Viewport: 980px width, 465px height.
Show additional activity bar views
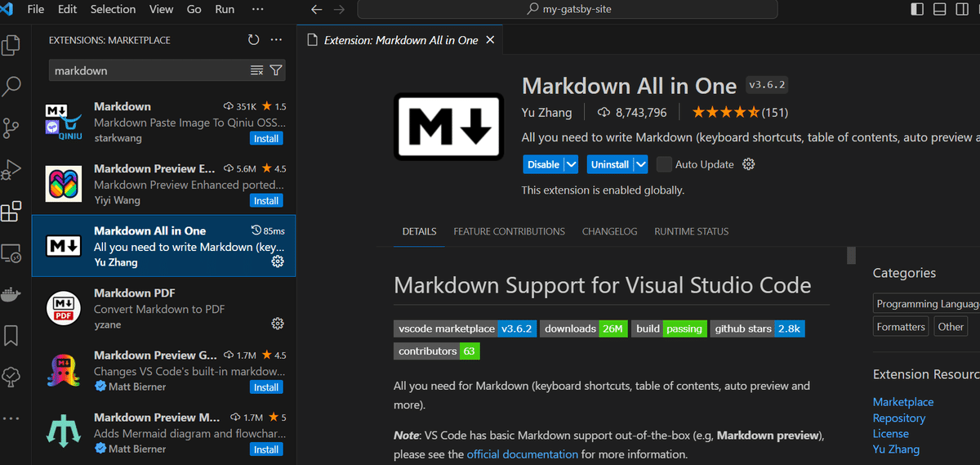(11, 418)
